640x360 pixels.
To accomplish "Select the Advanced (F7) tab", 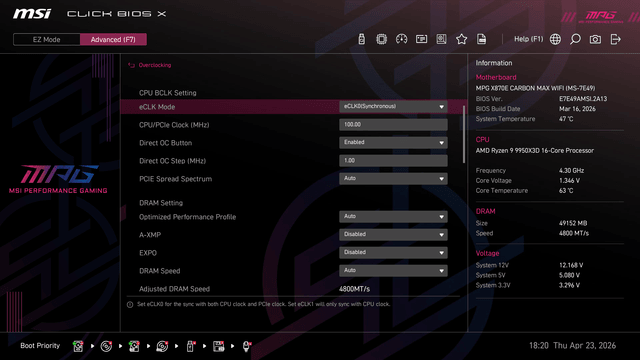I will (x=113, y=40).
